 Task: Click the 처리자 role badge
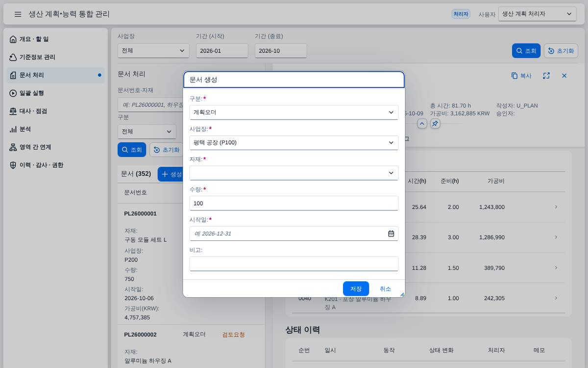click(461, 14)
